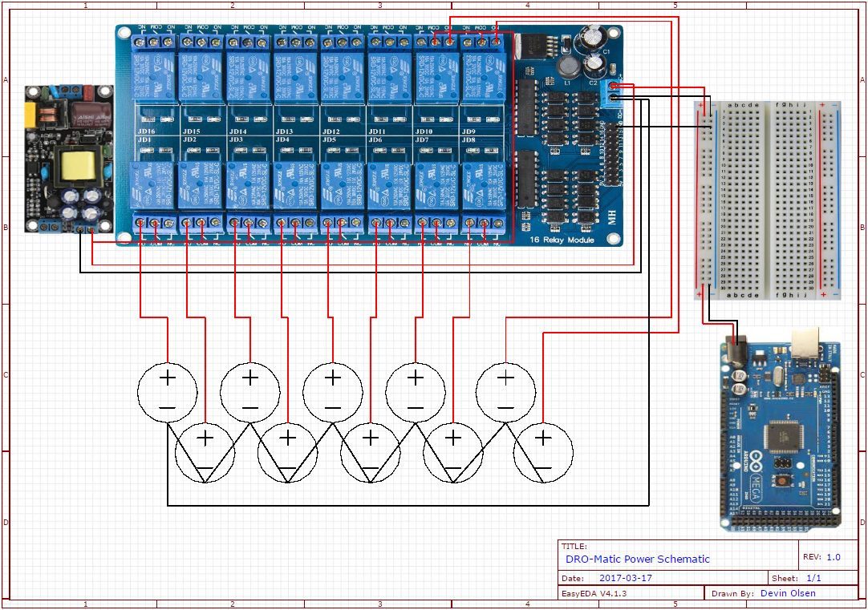Click the reset button on the Arduino Mega

[x=781, y=479]
